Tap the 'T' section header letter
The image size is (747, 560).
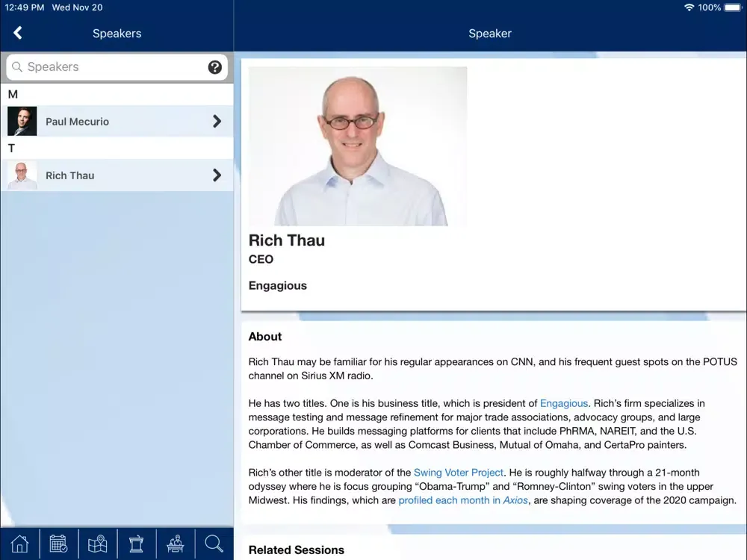click(x=11, y=148)
